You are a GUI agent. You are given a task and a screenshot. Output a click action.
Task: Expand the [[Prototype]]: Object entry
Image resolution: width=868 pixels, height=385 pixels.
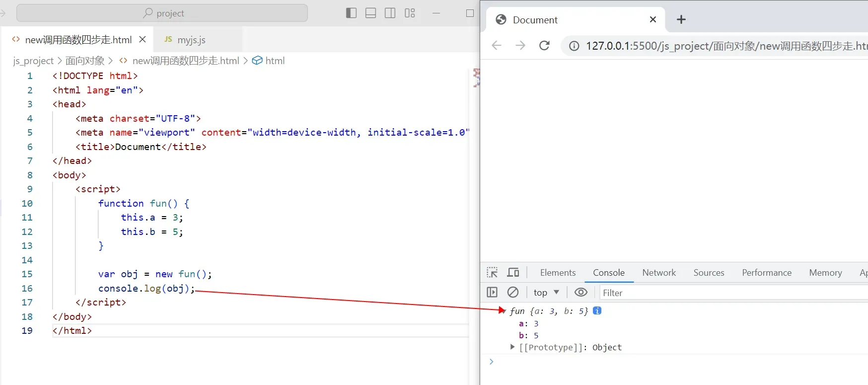click(512, 347)
